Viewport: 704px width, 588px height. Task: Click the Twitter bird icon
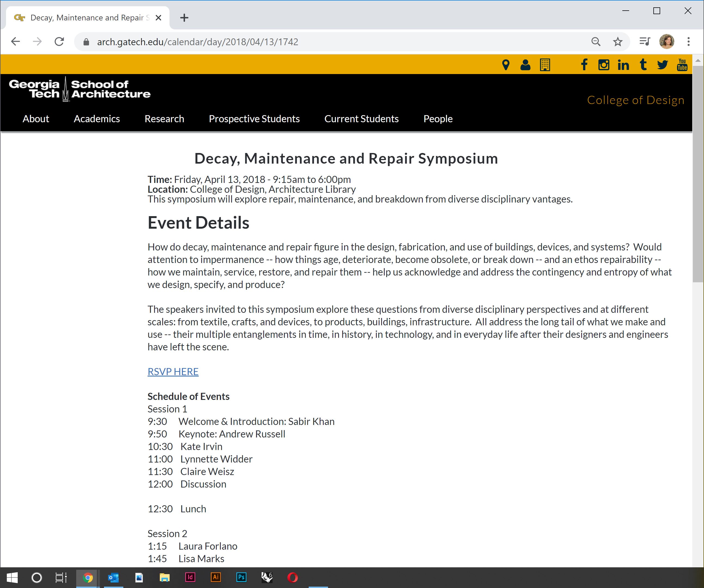point(662,65)
